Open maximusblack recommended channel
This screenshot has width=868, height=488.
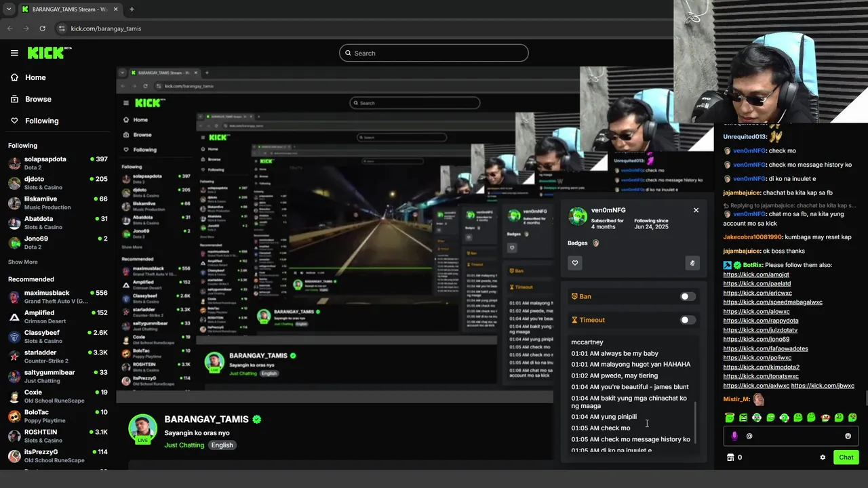tap(58, 297)
